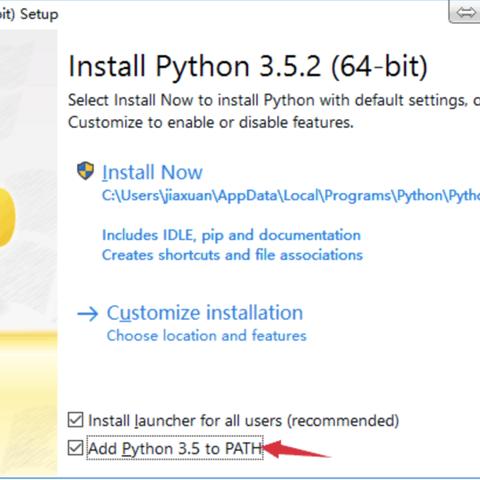Select the C:\Users\jiaxuan install path text
Image resolution: width=480 pixels, height=480 pixels.
(291, 196)
